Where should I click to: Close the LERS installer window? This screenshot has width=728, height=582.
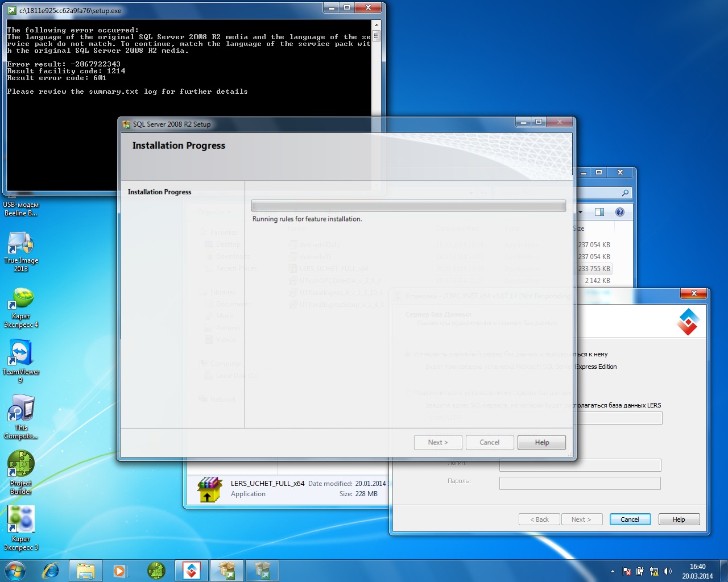694,293
